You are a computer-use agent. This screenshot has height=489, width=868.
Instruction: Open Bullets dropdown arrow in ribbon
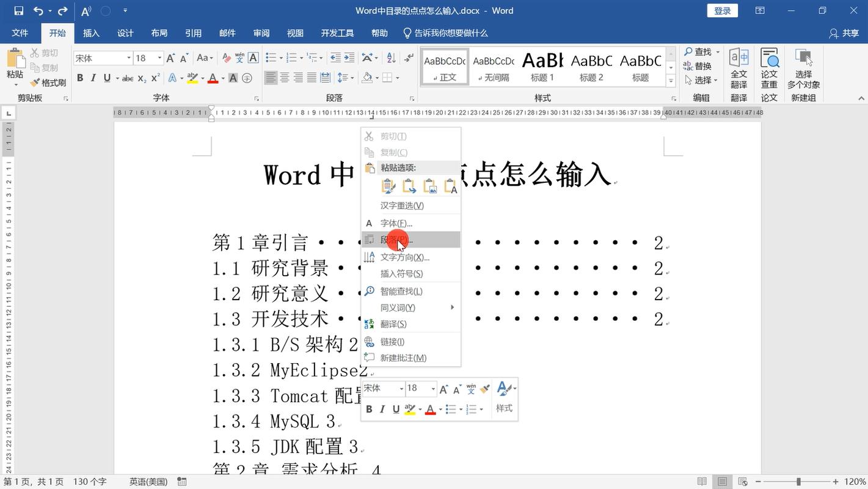[x=281, y=58]
